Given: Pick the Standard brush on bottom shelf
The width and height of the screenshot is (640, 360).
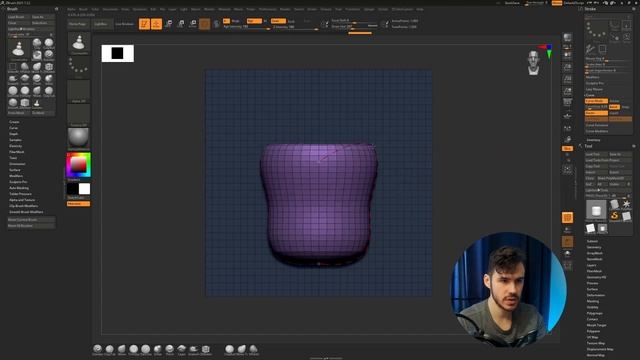Looking at the screenshot, I should [x=97, y=349].
